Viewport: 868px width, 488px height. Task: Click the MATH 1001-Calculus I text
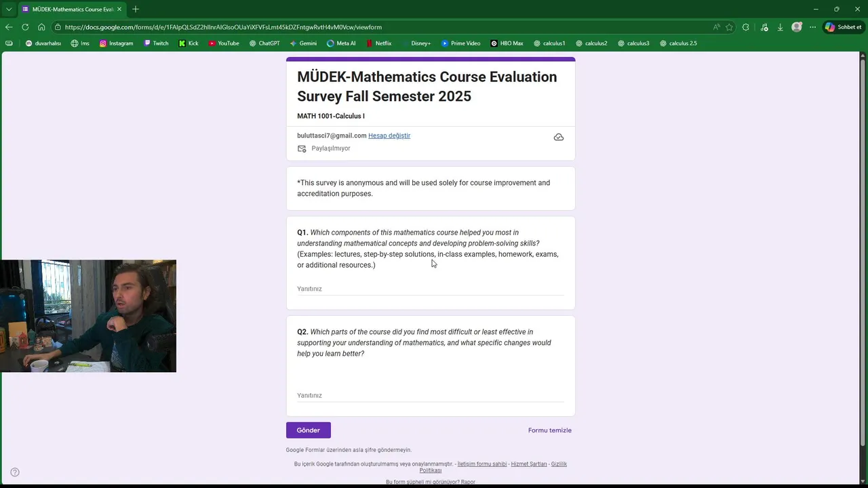(x=331, y=116)
